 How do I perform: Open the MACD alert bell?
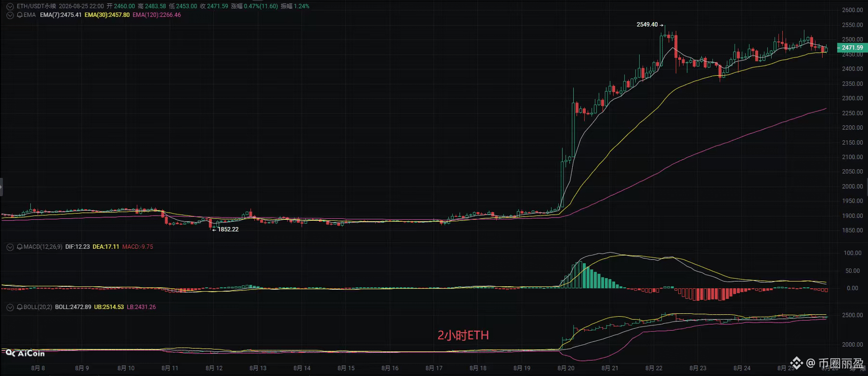tap(20, 247)
